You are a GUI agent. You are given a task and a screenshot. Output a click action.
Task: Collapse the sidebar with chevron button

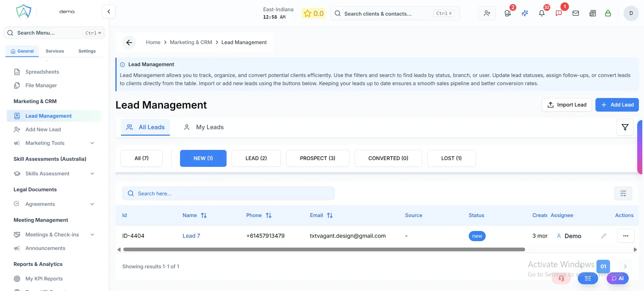coord(109,12)
